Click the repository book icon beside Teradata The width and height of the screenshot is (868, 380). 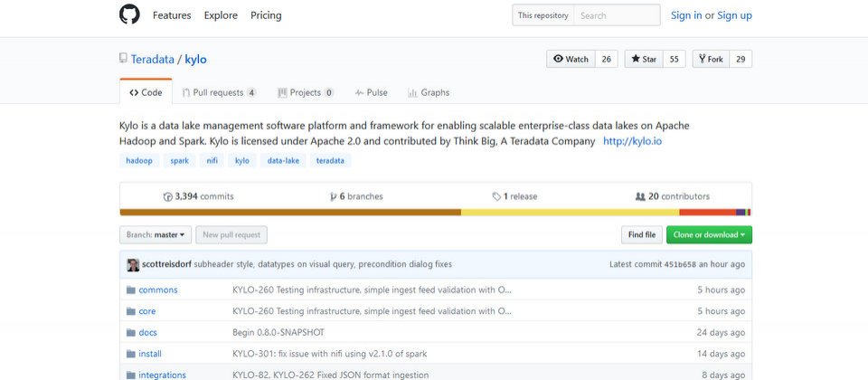pyautogui.click(x=124, y=58)
